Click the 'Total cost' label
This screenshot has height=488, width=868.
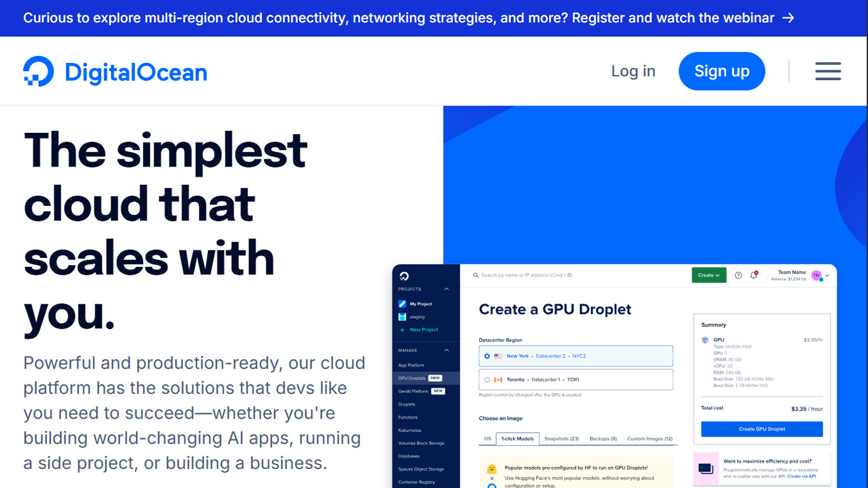[x=712, y=408]
